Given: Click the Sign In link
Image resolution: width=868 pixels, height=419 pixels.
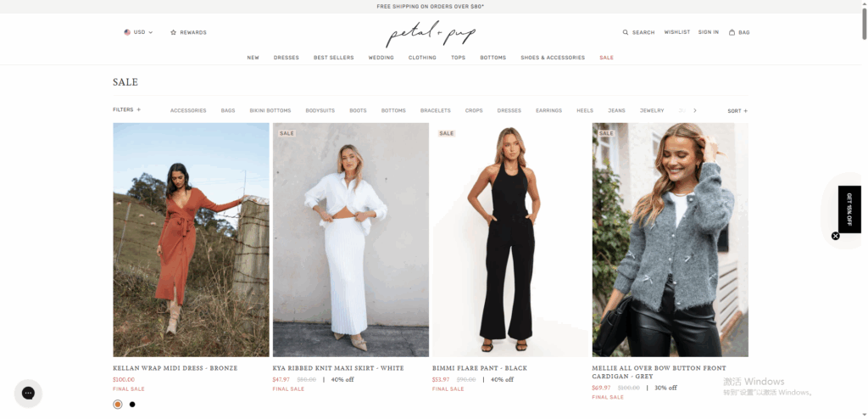Looking at the screenshot, I should 709,32.
